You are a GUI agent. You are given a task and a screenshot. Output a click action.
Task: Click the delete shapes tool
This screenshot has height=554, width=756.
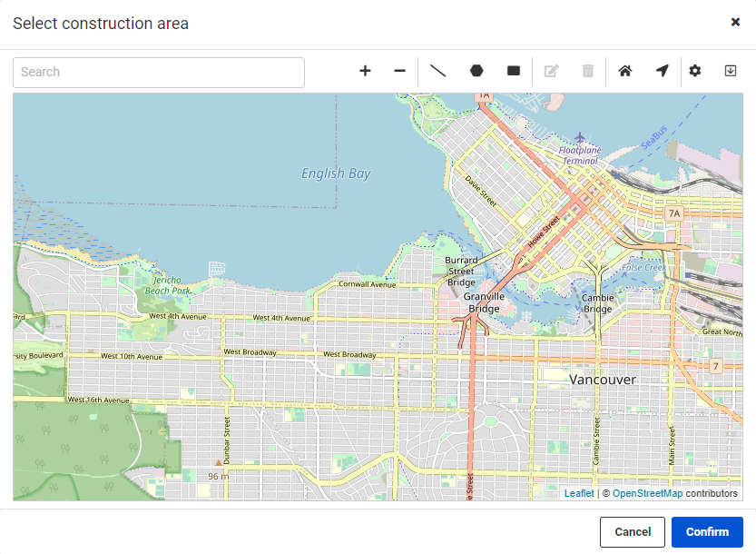point(587,70)
